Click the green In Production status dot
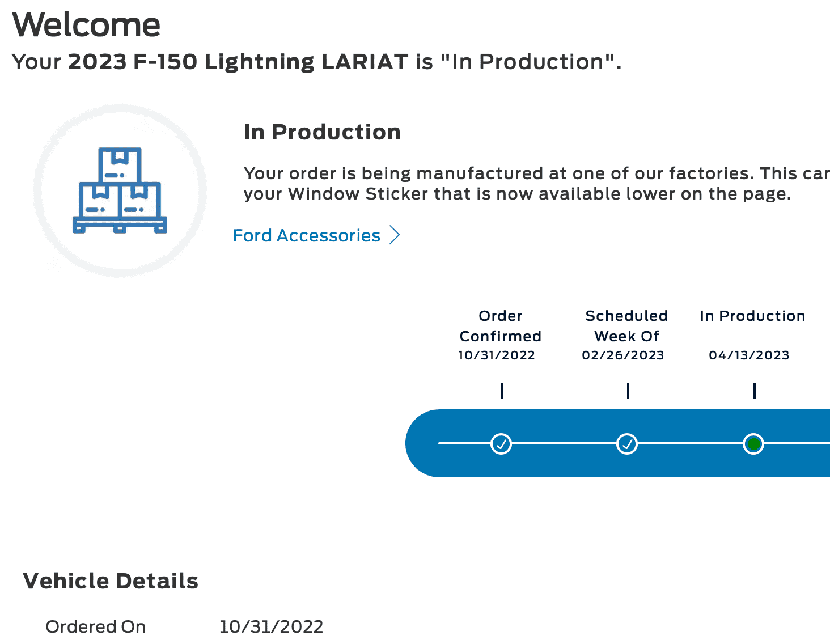The width and height of the screenshot is (830, 644). click(753, 443)
